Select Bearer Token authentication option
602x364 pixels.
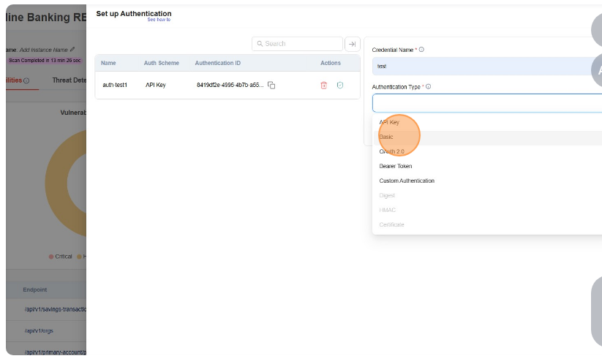pos(395,166)
